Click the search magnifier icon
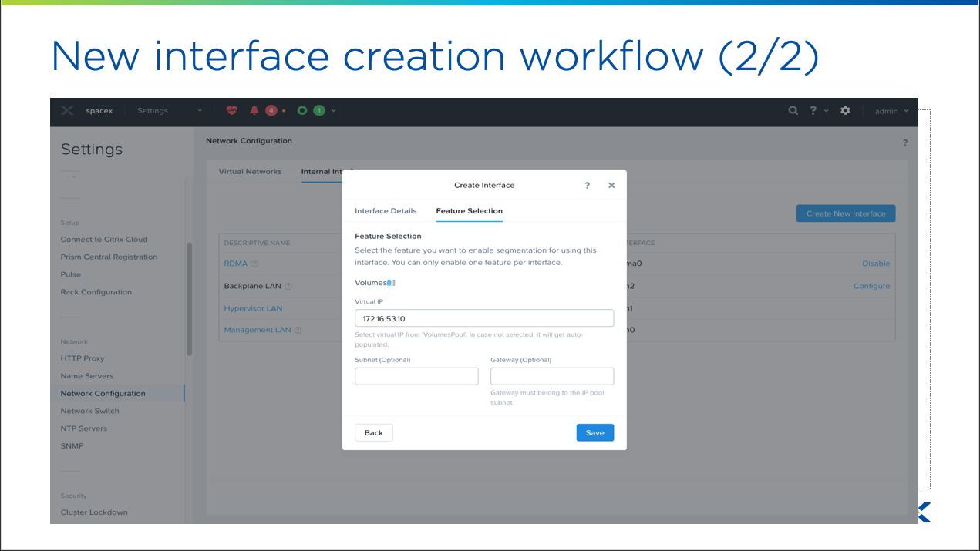 [x=793, y=111]
